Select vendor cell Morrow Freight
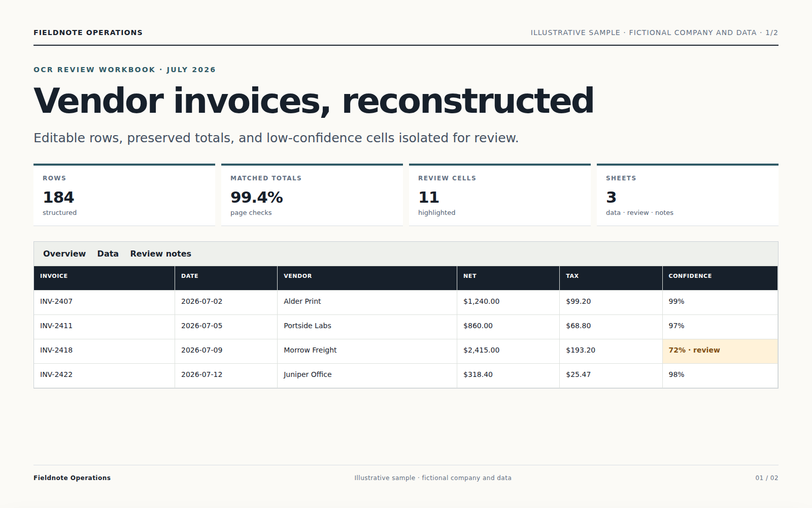This screenshot has height=508, width=812. 367,351
